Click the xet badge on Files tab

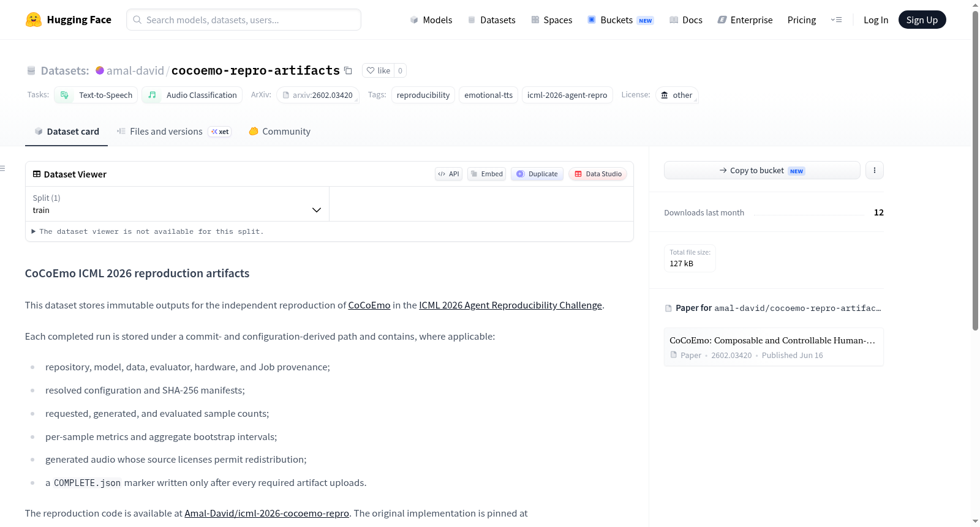pos(220,132)
